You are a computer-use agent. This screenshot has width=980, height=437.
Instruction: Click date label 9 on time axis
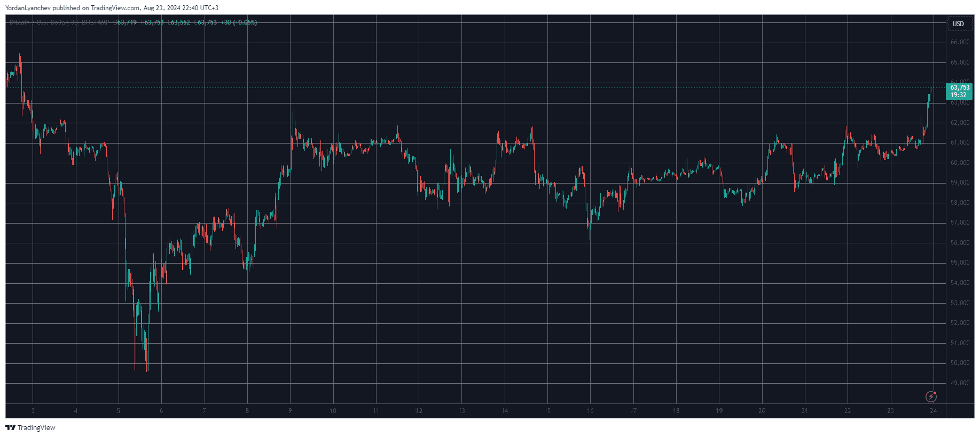tap(290, 411)
